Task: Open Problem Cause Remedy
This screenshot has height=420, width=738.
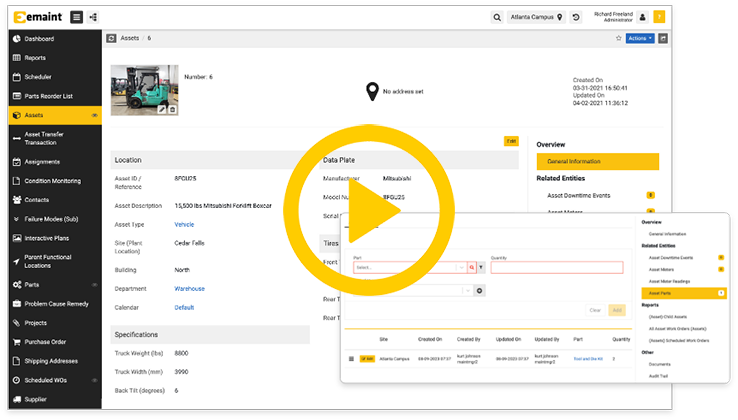Action: pos(55,304)
